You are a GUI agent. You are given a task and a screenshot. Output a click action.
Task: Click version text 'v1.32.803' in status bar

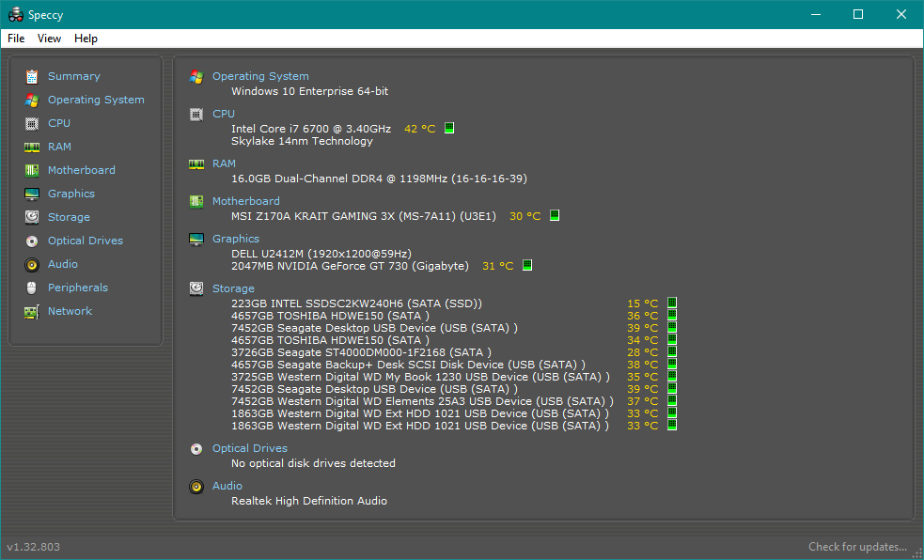[x=34, y=547]
